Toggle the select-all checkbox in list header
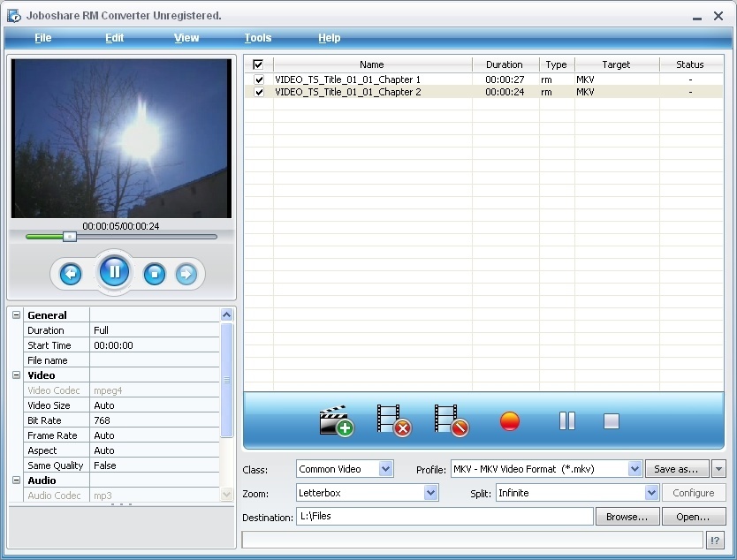This screenshot has height=560, width=737. tap(258, 64)
